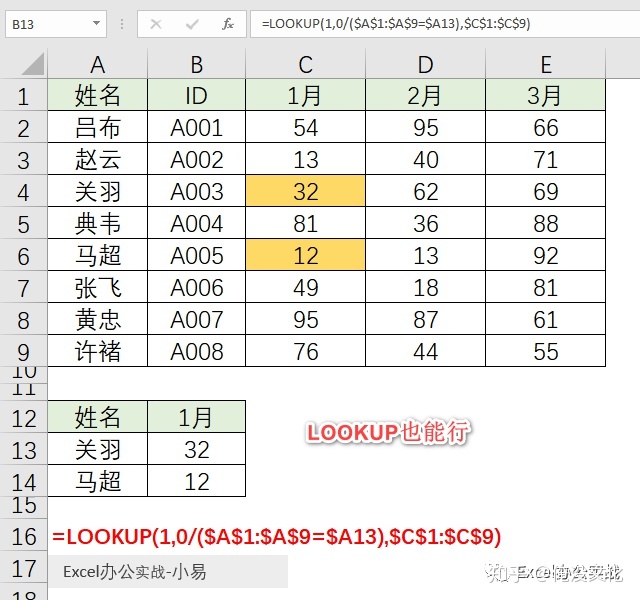Viewport: 640px width, 600px height.
Task: Click header cell 2月
Action: (425, 95)
